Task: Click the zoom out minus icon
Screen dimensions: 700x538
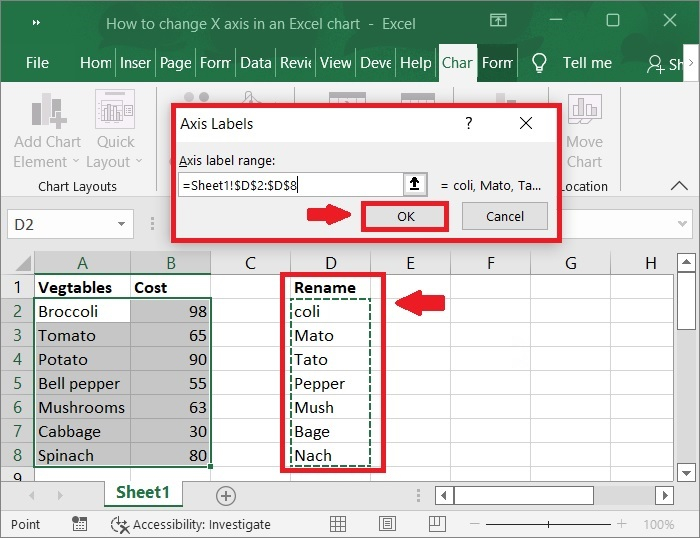Action: point(474,524)
